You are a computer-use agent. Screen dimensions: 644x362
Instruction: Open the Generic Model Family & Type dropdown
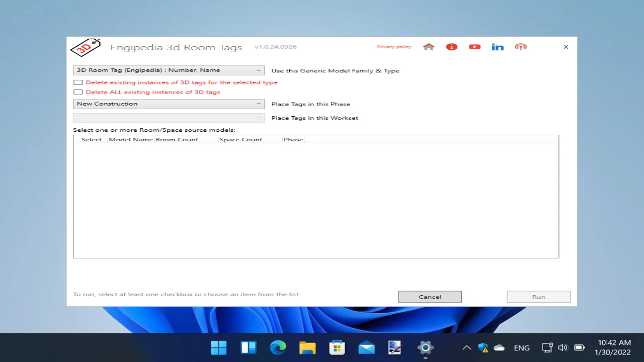[x=169, y=70]
